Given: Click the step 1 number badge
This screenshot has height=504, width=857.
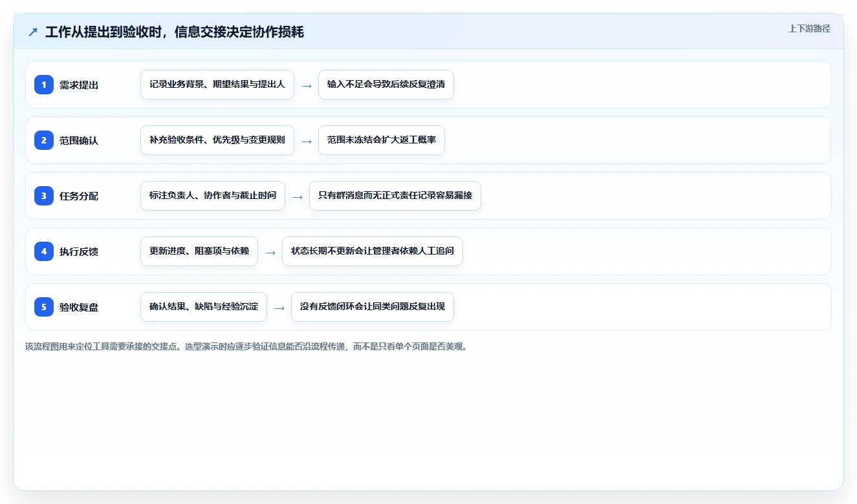Looking at the screenshot, I should coord(44,85).
